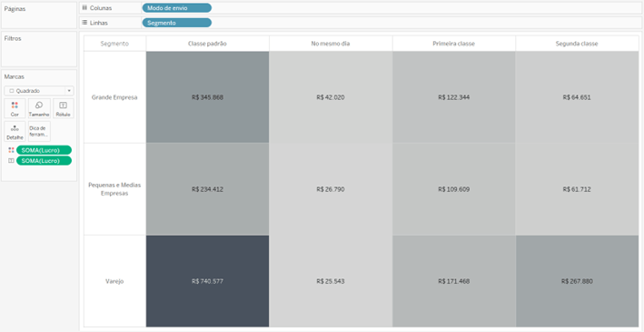This screenshot has width=644, height=332.
Task: Select the Grande Empresa row header
Action: [114, 97]
